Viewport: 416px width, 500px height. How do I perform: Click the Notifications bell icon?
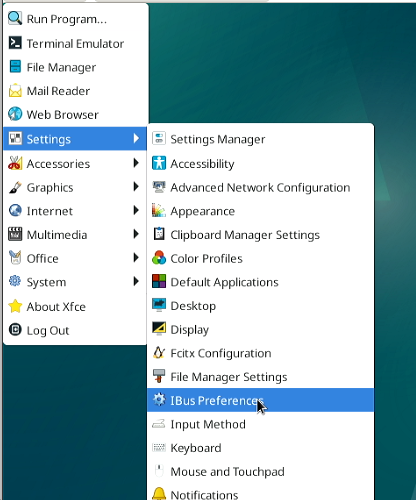coord(159,494)
